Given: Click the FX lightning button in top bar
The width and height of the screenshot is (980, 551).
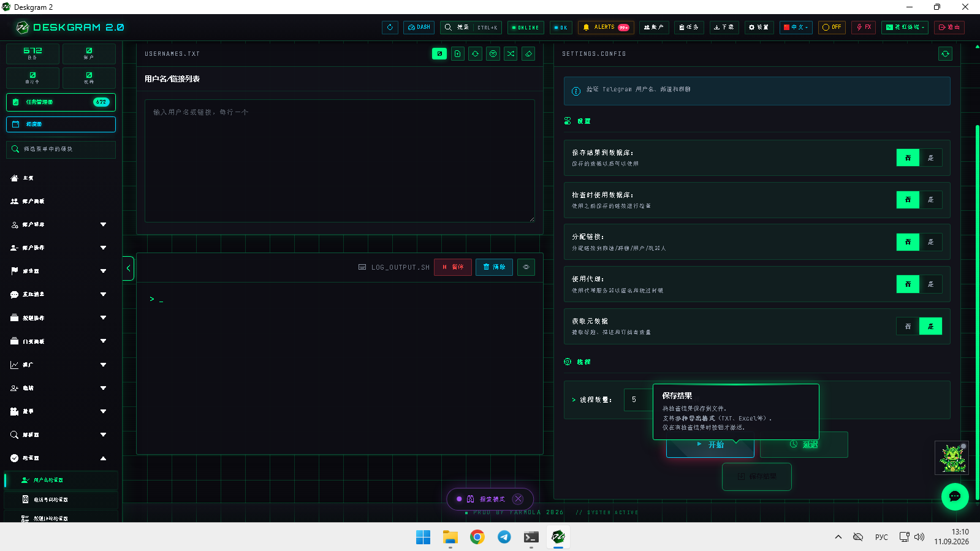Looking at the screenshot, I should point(864,28).
